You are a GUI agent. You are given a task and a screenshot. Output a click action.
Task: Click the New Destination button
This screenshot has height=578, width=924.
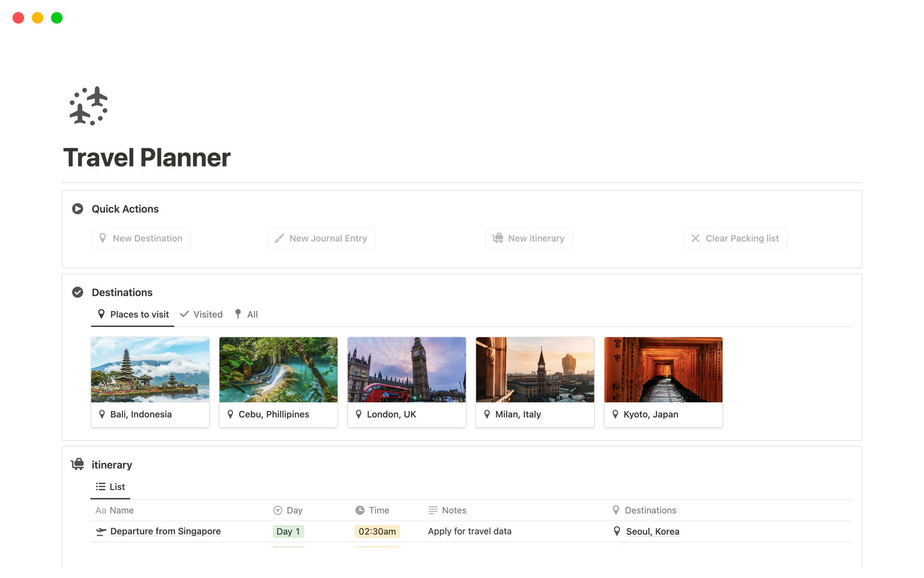pos(141,238)
